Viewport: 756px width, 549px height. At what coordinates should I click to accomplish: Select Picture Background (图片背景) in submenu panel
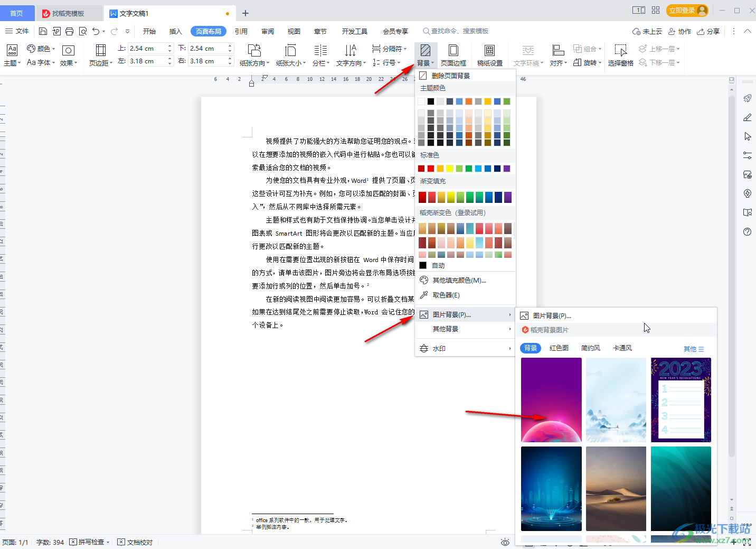click(616, 315)
